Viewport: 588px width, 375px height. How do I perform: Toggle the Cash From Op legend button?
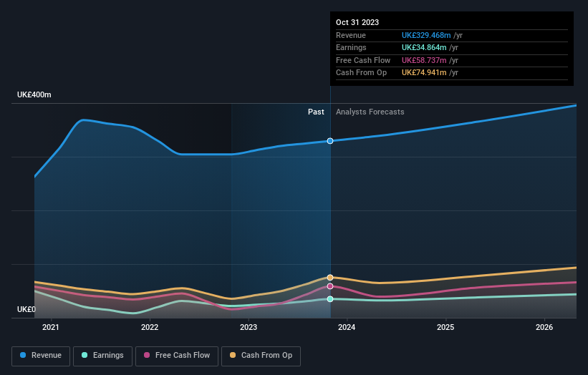pyautogui.click(x=261, y=356)
